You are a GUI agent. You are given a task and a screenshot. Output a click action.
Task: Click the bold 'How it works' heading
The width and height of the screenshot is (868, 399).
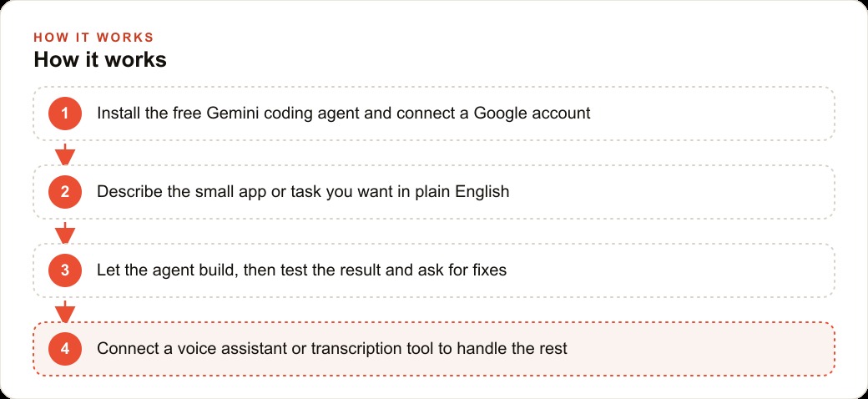(100, 60)
